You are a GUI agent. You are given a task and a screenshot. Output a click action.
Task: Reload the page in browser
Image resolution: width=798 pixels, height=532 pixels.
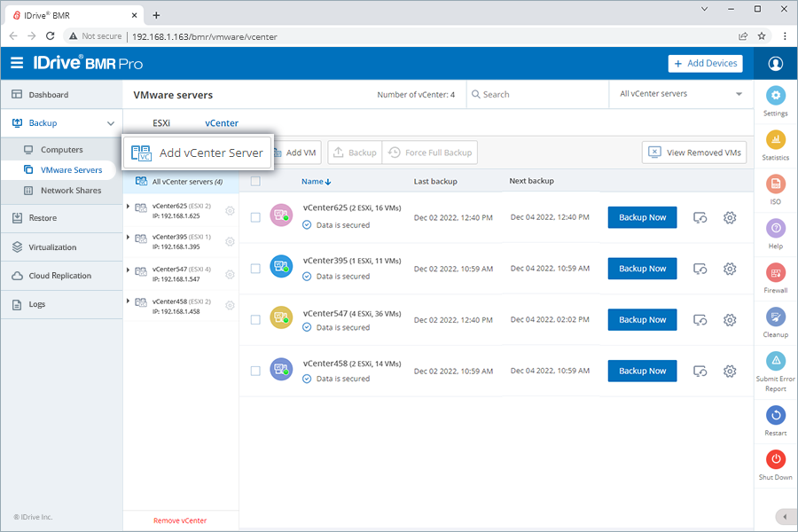point(50,36)
